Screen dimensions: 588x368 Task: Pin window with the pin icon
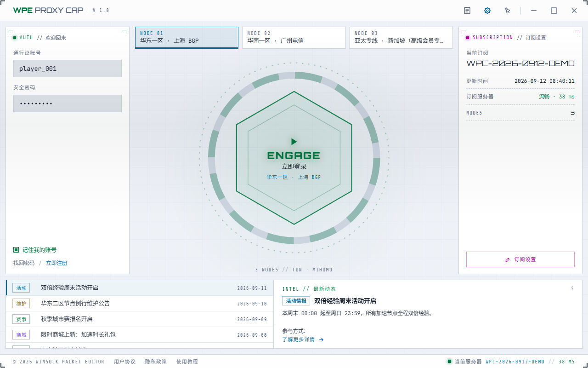(508, 11)
